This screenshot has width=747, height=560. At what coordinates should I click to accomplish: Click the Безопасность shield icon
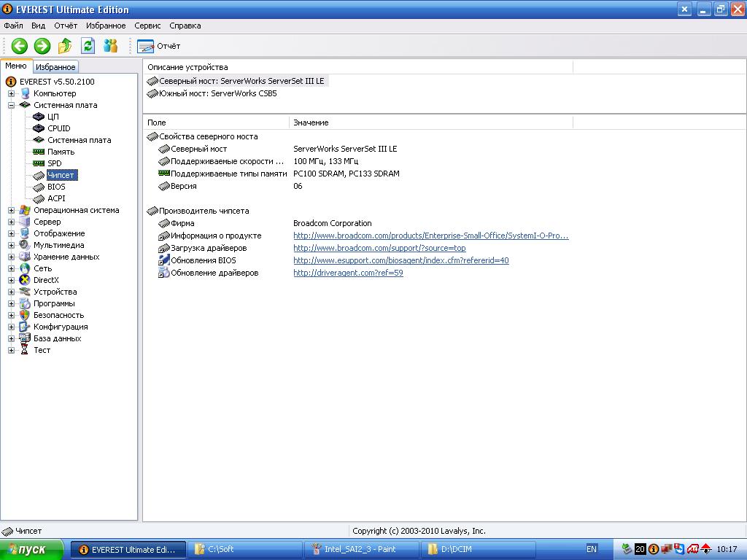click(x=25, y=315)
